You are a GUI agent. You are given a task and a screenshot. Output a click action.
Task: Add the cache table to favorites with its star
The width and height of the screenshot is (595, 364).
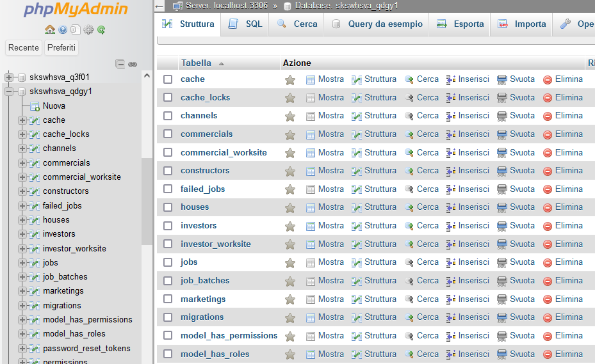pos(290,80)
